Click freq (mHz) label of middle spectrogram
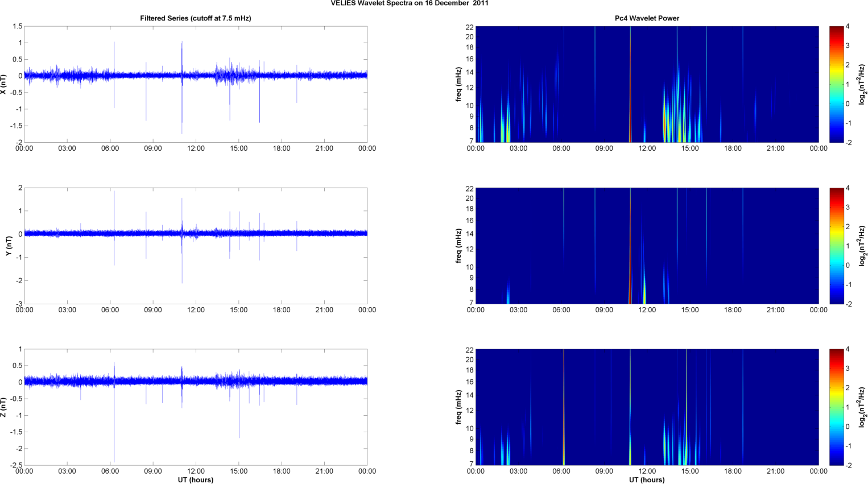 point(458,246)
